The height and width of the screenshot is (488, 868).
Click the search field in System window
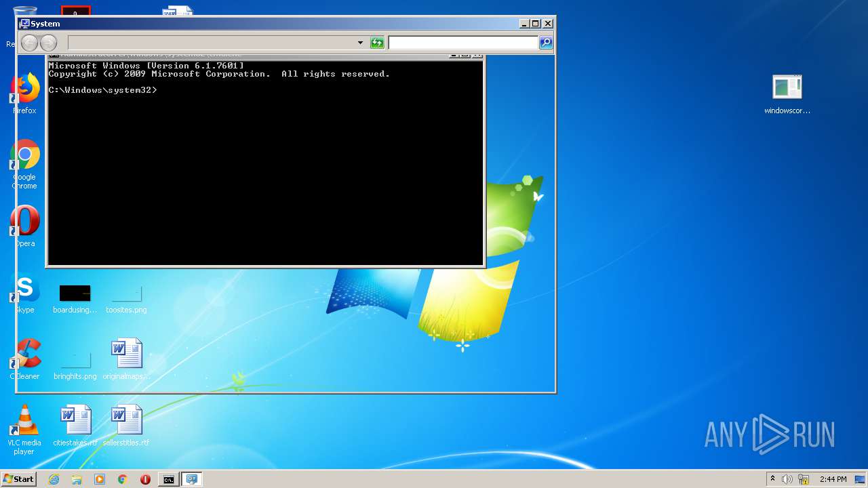[x=463, y=43]
